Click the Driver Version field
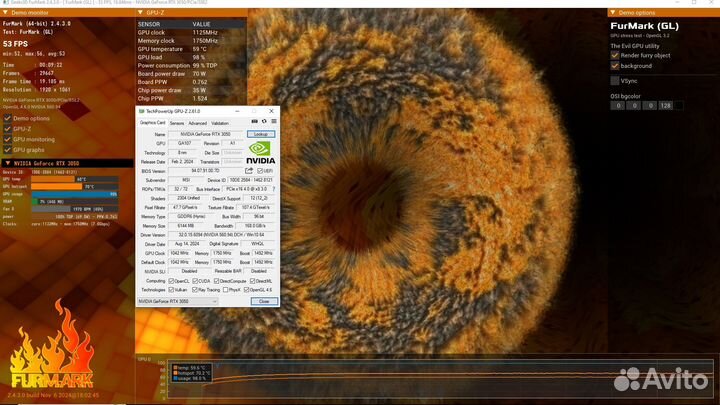This screenshot has width=720, height=405. (x=221, y=235)
